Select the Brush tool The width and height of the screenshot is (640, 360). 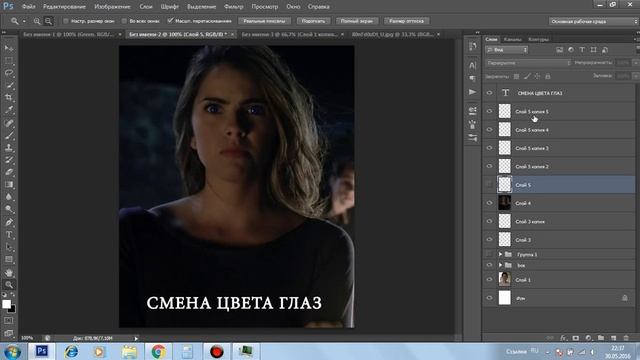click(9, 135)
